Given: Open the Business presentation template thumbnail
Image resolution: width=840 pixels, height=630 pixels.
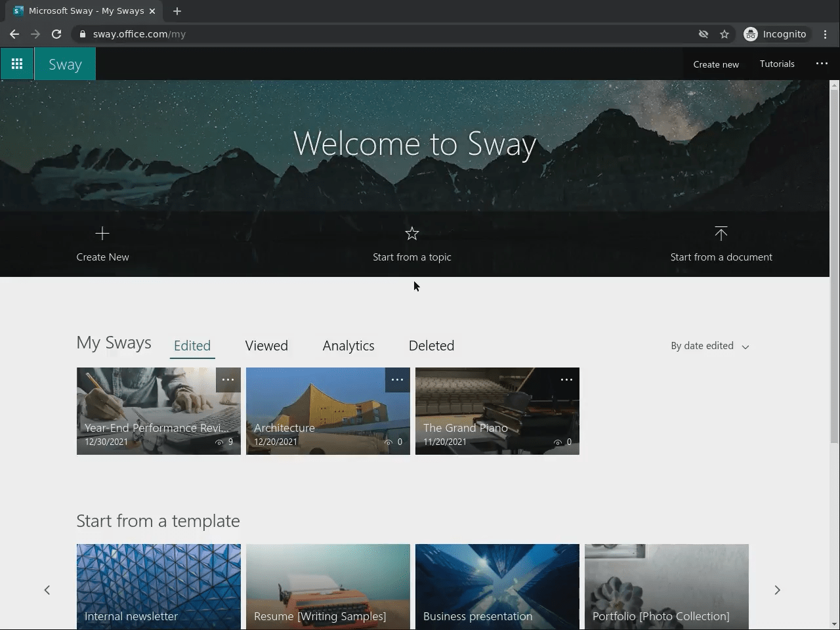Looking at the screenshot, I should click(497, 586).
